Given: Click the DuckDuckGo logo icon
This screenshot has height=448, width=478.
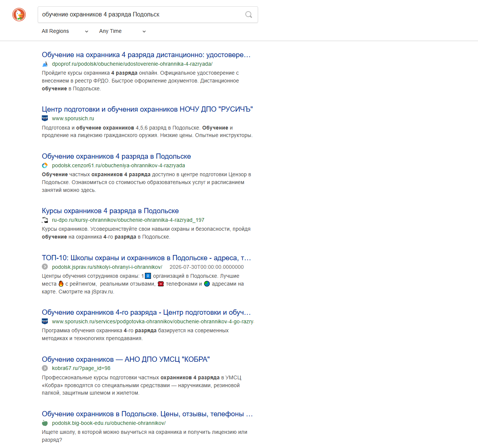Looking at the screenshot, I should [x=19, y=15].
